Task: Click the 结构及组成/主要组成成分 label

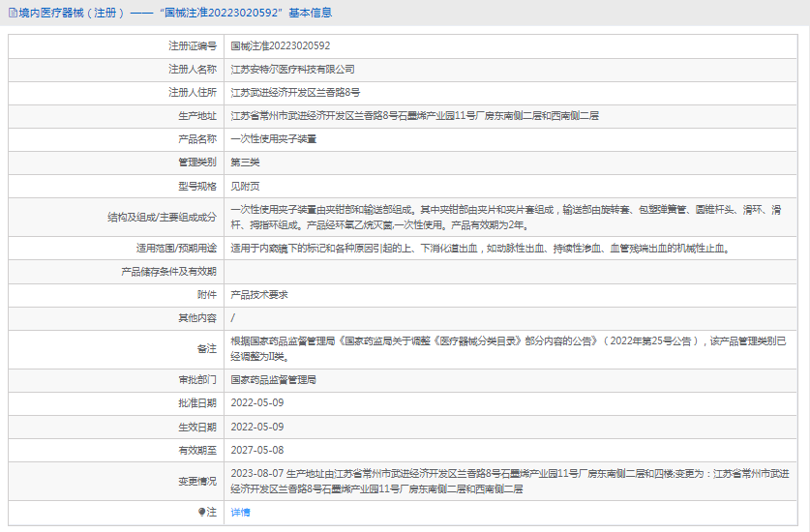Action: coord(163,217)
